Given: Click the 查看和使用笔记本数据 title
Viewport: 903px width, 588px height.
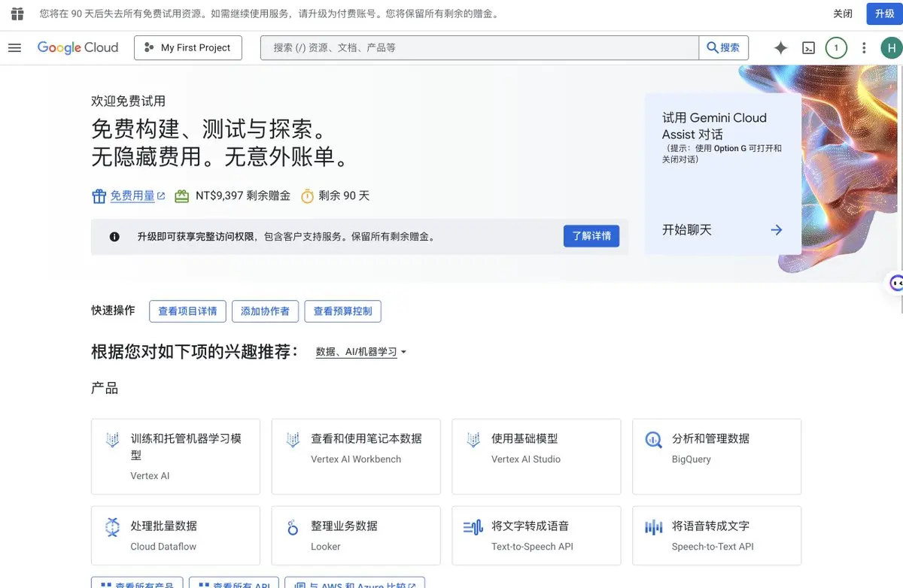Looking at the screenshot, I should 366,438.
